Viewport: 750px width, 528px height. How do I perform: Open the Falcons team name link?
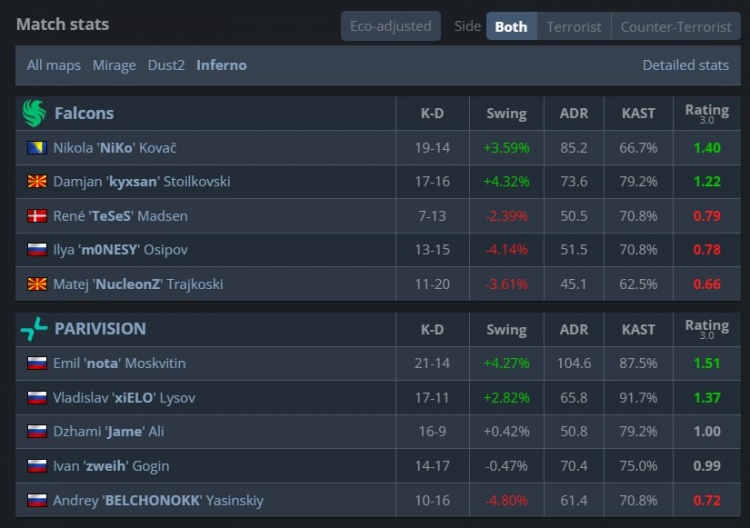pos(84,113)
